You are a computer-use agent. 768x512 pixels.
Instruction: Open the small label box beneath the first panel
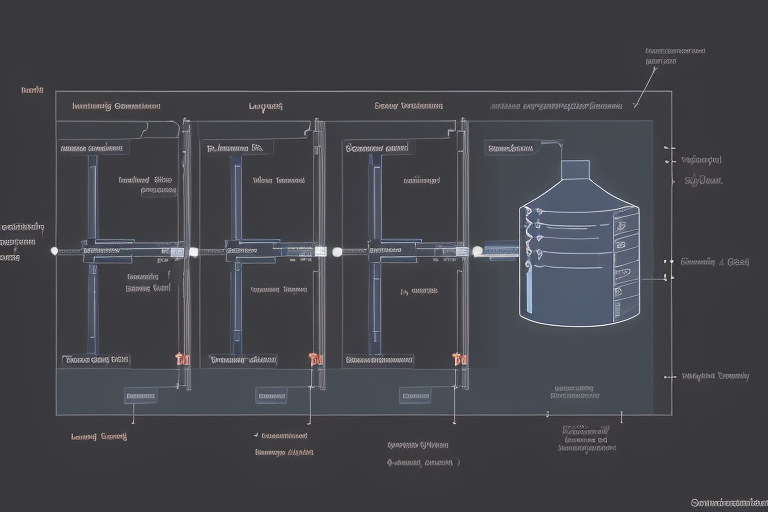(140, 396)
